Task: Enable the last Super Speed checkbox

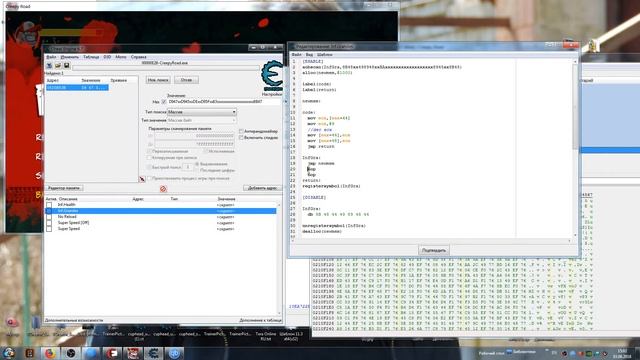Action: pos(49,229)
